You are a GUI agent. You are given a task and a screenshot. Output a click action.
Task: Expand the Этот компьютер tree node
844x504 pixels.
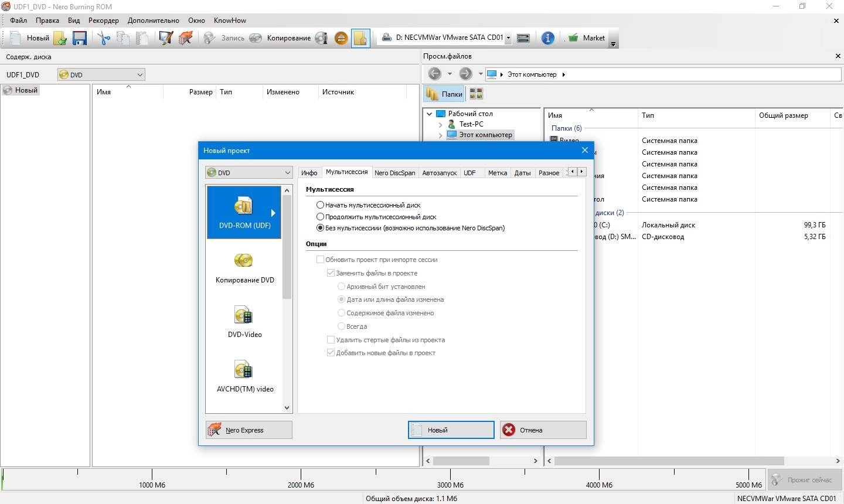point(441,135)
